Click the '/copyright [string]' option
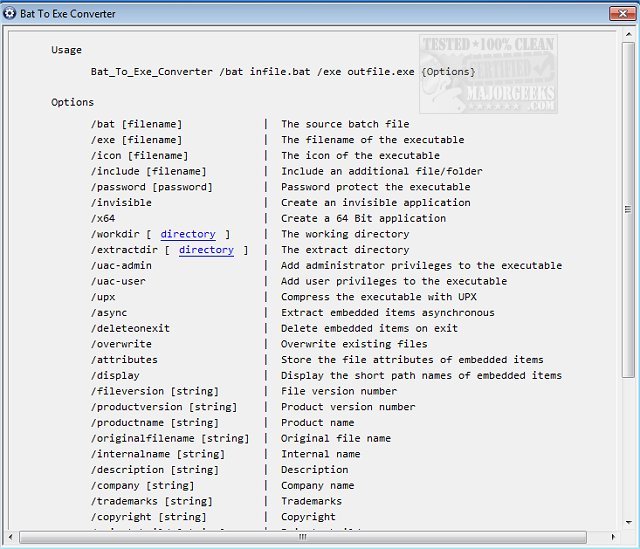This screenshot has width=640, height=549. (149, 517)
